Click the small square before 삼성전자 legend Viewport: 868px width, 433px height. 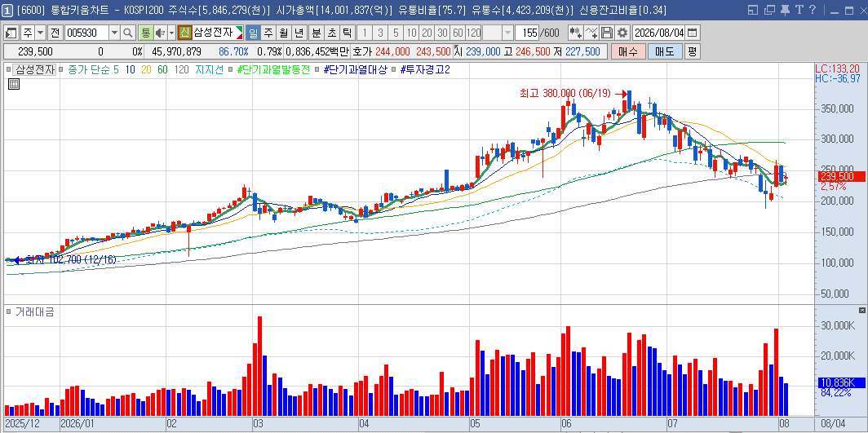point(8,70)
